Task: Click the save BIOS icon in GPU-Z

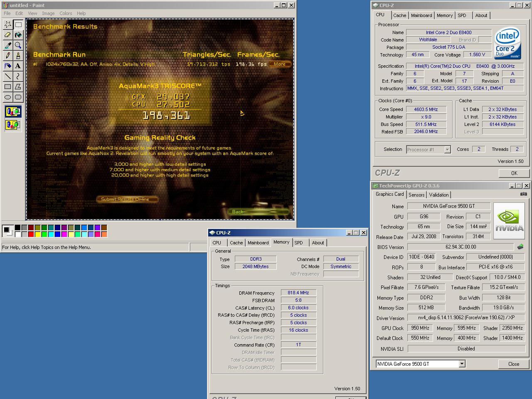Action: click(x=520, y=247)
